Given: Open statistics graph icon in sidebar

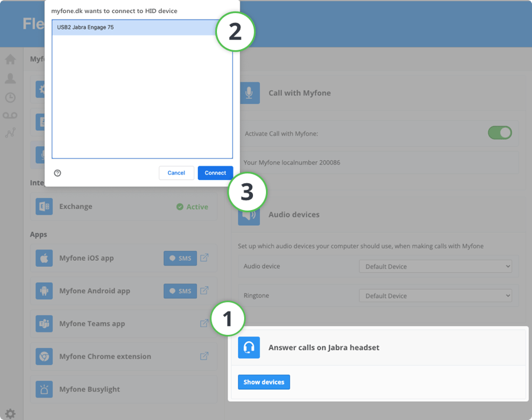Looking at the screenshot, I should [x=10, y=133].
